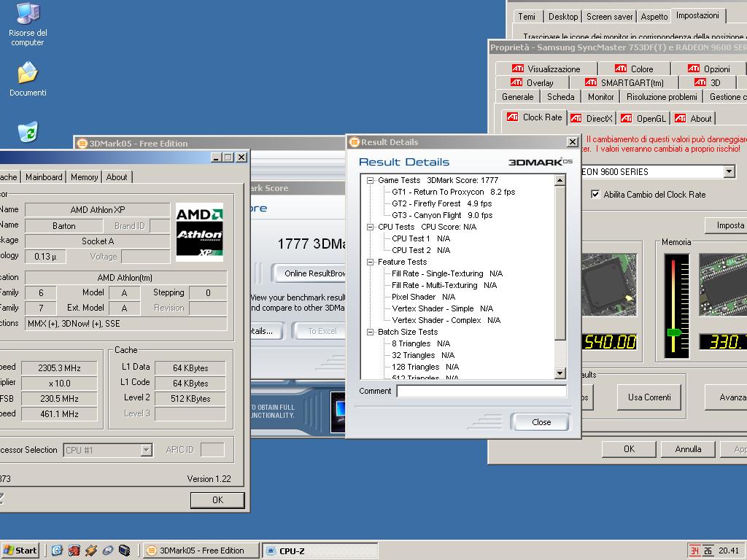Viewport: 747px width, 560px height.
Task: Click the Imposta button
Action: (x=726, y=225)
